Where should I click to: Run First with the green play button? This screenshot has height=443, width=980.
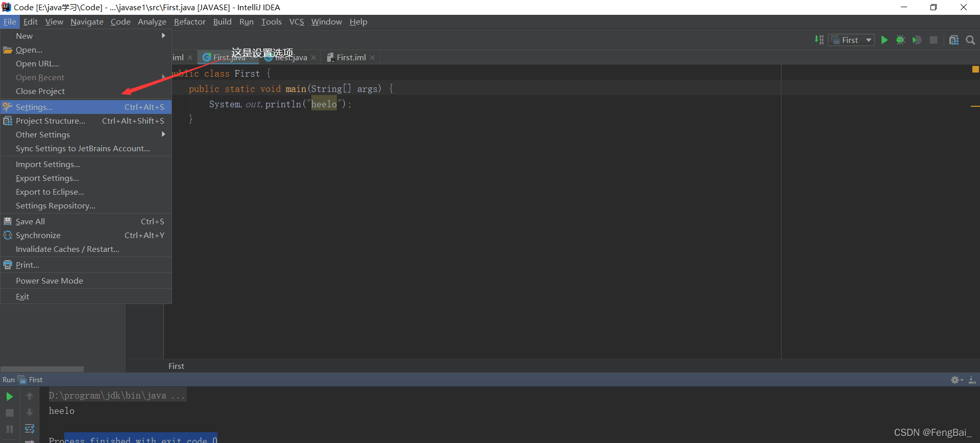(885, 40)
